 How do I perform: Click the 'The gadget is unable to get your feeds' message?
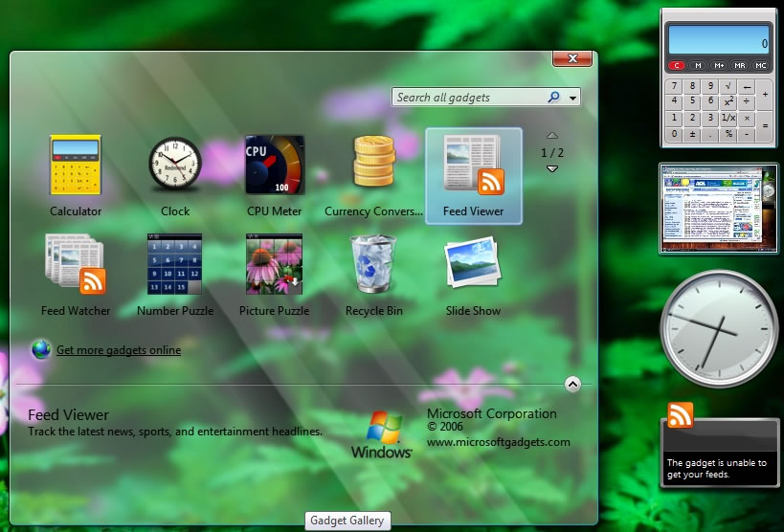716,469
